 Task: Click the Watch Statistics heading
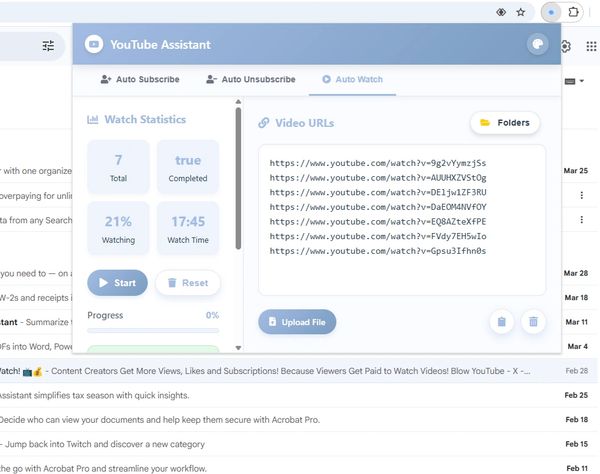click(x=145, y=119)
